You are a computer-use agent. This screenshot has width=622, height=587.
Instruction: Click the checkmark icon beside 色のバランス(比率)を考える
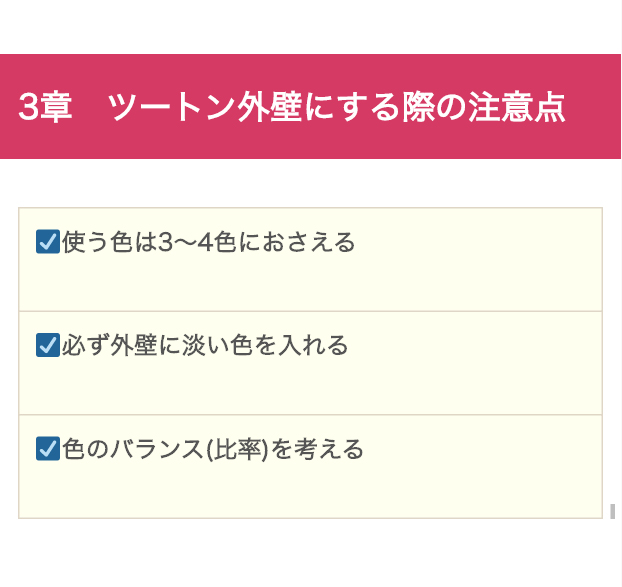[x=48, y=449]
